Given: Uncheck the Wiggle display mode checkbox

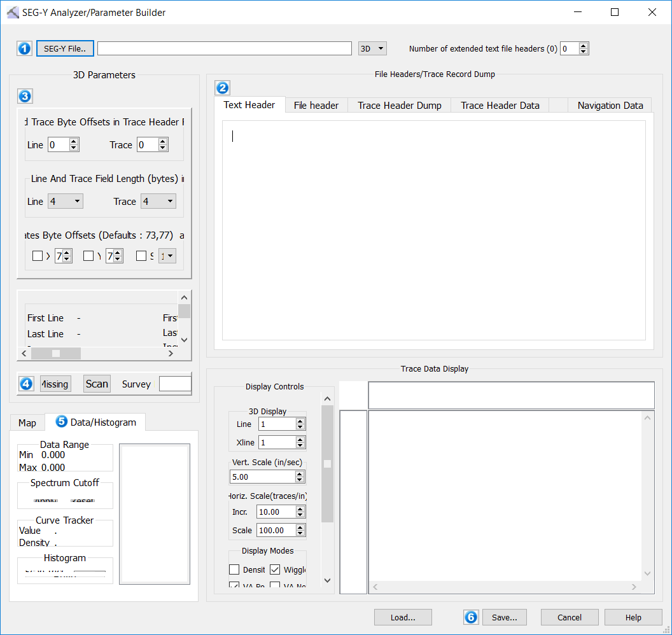Looking at the screenshot, I should click(275, 569).
